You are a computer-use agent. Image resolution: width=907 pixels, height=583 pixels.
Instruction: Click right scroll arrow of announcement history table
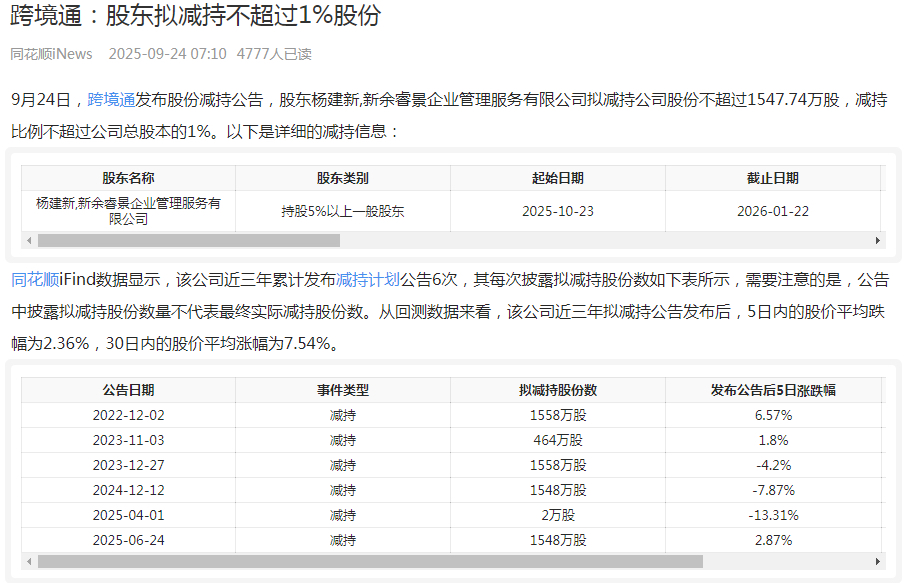(x=877, y=561)
